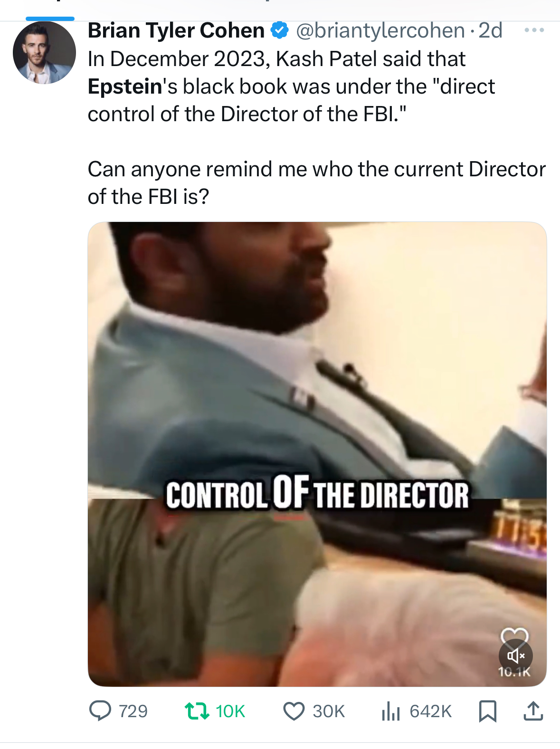
Task: Open the three-dot more options menu
Action: (x=534, y=30)
